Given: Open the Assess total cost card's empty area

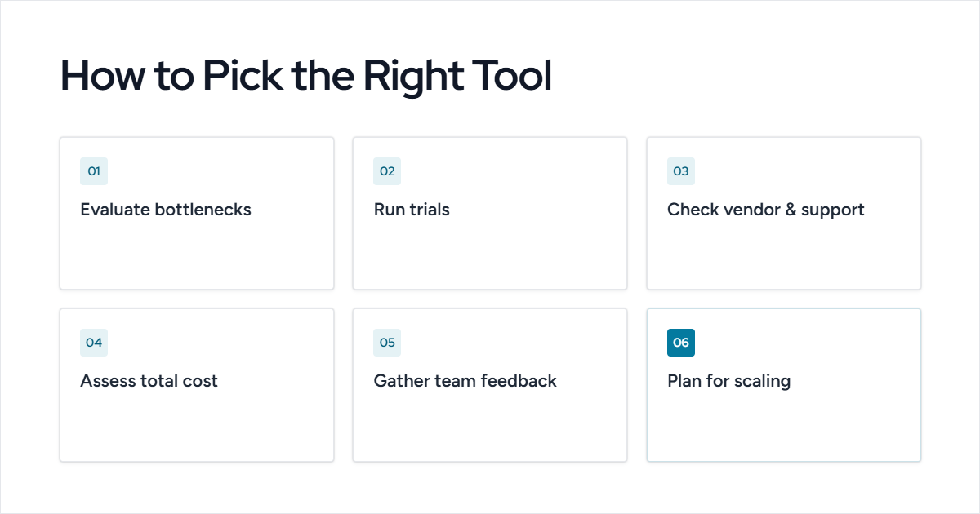Looking at the screenshot, I should (x=197, y=426).
